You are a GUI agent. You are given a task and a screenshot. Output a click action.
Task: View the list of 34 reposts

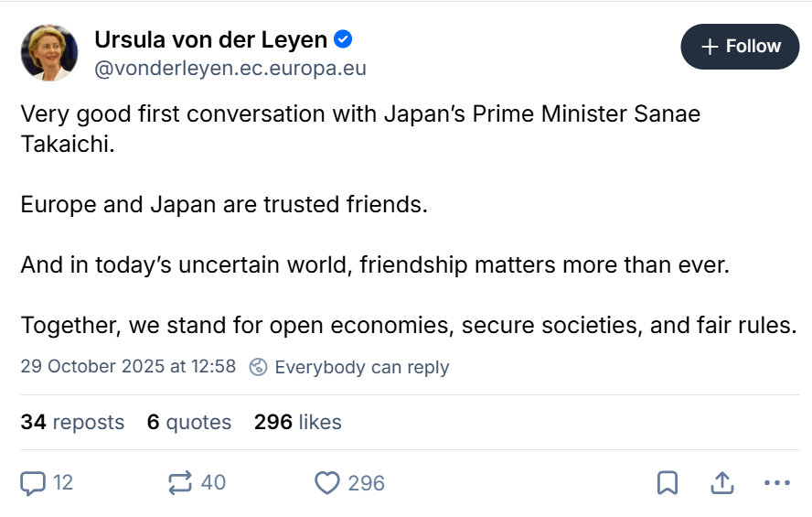(72, 422)
